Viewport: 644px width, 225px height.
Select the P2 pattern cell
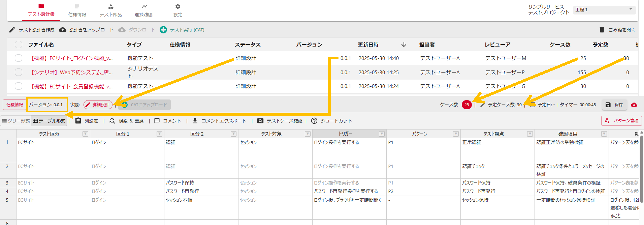pyautogui.click(x=423, y=191)
